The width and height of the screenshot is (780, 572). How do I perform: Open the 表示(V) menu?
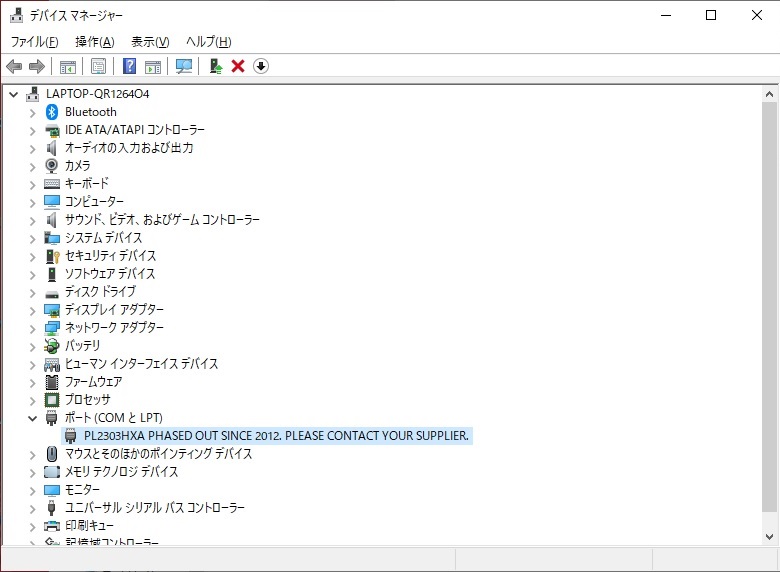[x=150, y=41]
